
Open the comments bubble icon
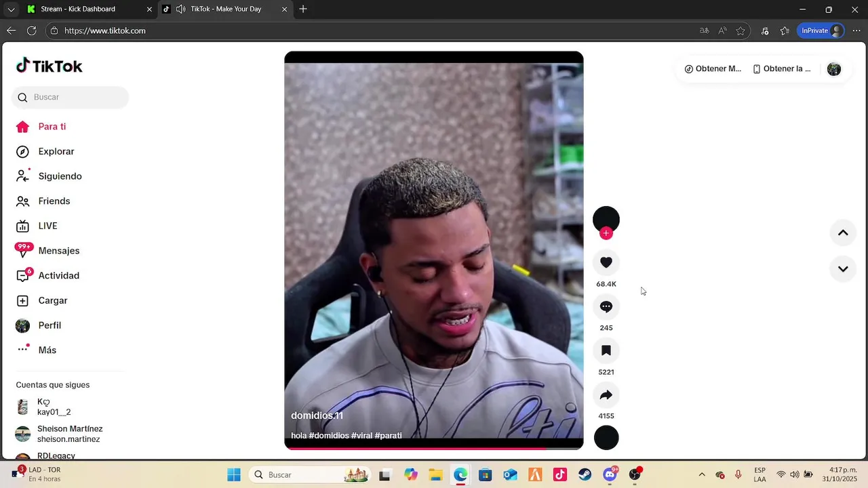click(x=606, y=307)
